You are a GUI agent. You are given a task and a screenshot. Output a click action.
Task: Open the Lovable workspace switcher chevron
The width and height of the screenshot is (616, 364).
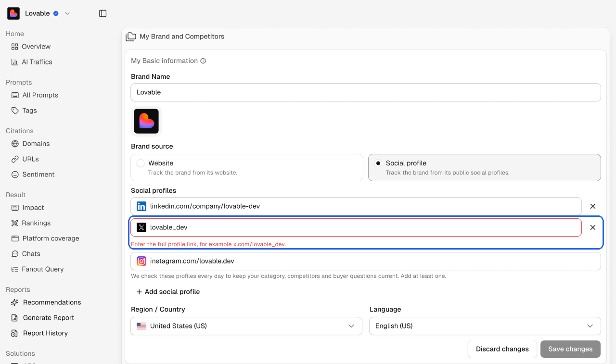pos(67,13)
